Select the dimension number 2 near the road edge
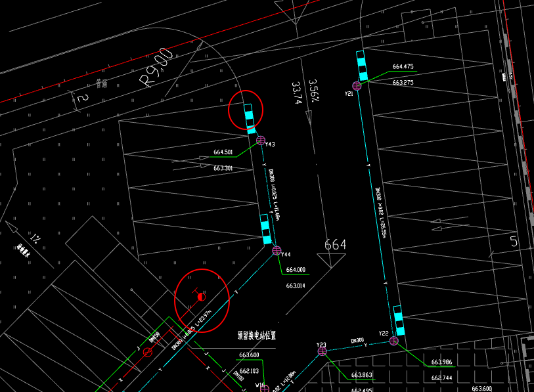Image resolution: width=534 pixels, height=392 pixels. (83, 98)
